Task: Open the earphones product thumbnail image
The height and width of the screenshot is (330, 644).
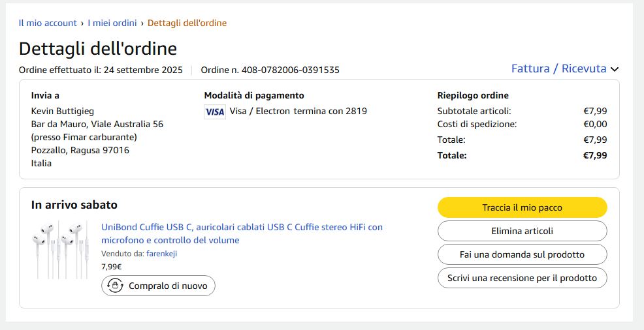Action: point(59,249)
